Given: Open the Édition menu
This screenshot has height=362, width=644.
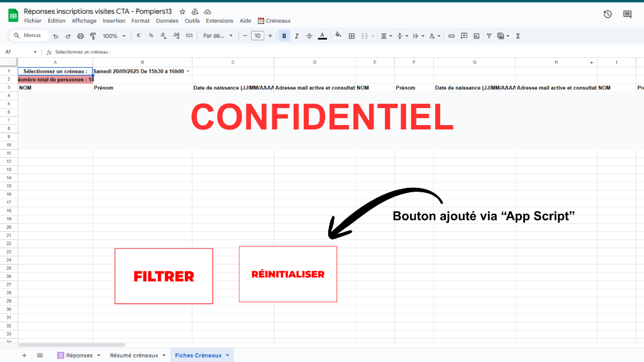Looking at the screenshot, I should tap(56, 21).
